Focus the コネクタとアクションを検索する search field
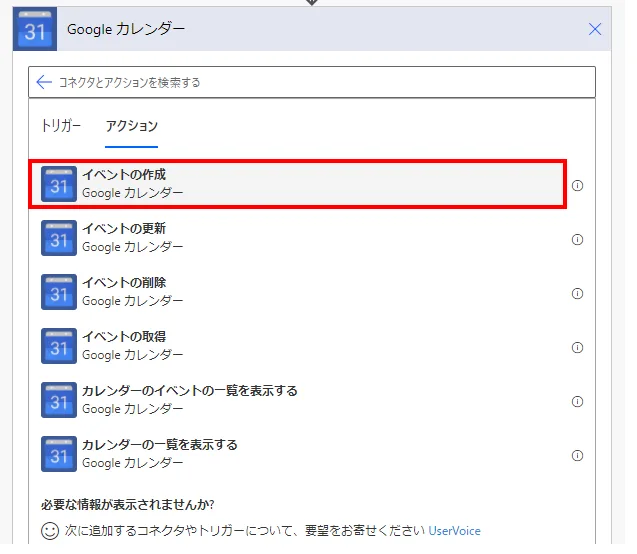637x554 pixels. pos(312,82)
